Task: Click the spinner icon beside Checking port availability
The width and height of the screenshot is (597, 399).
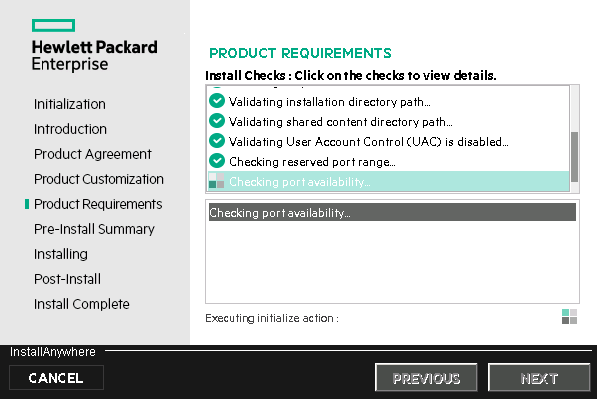Action: (217, 180)
